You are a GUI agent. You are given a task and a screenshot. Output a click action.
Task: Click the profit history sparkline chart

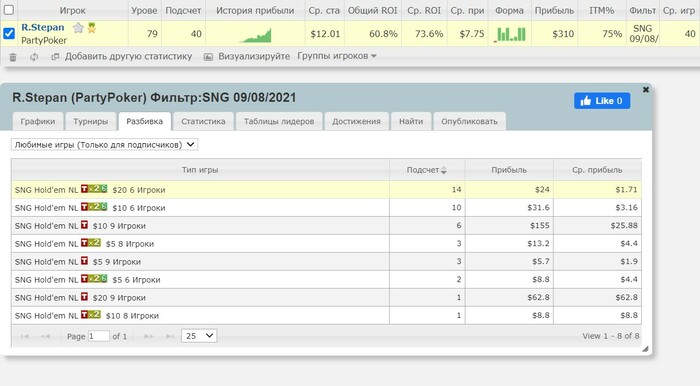[x=256, y=35]
